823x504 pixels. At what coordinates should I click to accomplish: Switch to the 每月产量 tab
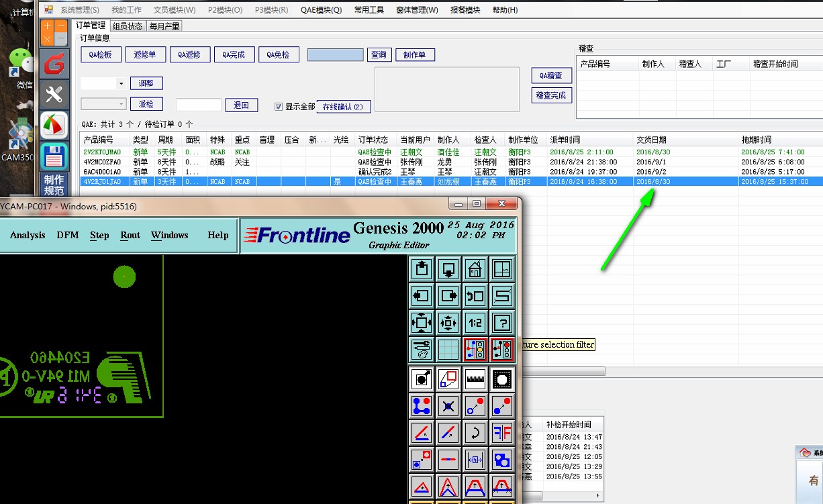pyautogui.click(x=164, y=26)
